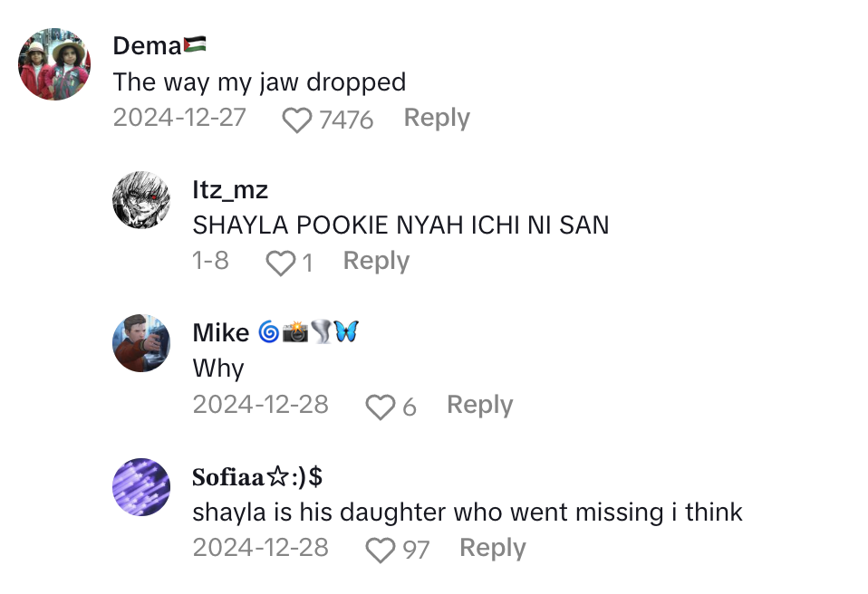Click the 2024-12-27 date on Dema's comment
868x594 pixels.
click(179, 118)
